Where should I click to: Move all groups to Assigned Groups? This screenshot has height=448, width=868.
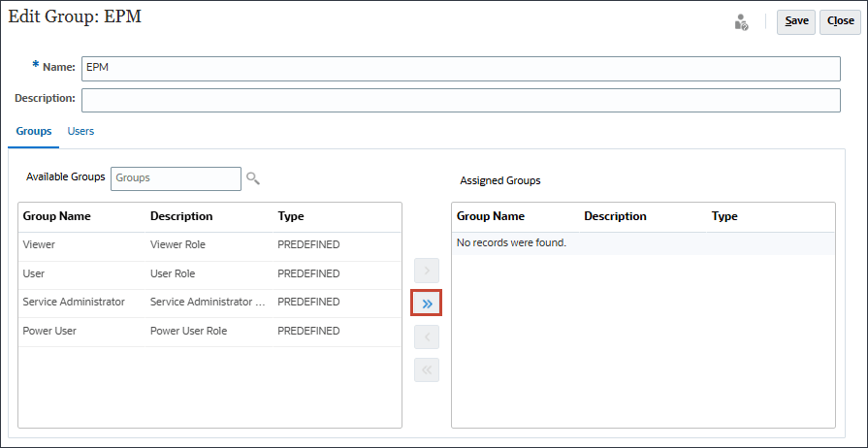coord(427,304)
